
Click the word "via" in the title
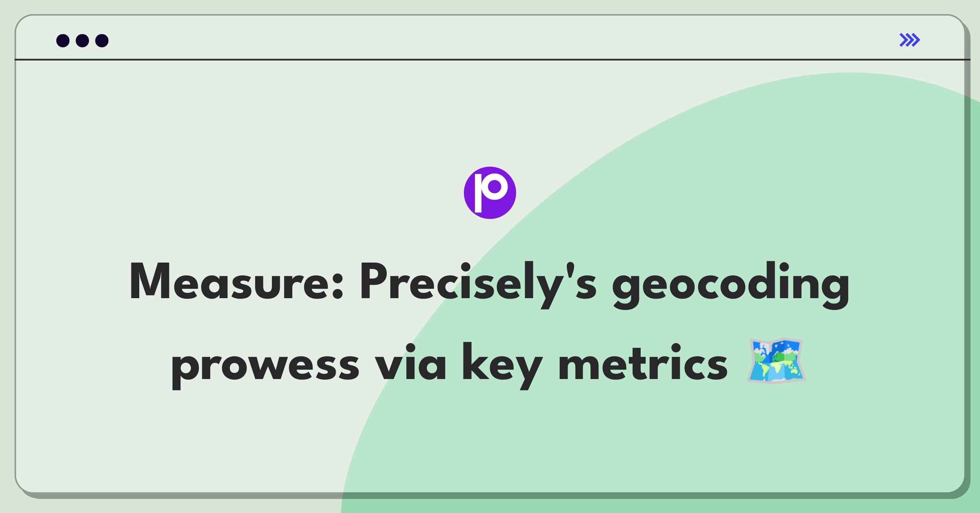point(411,361)
